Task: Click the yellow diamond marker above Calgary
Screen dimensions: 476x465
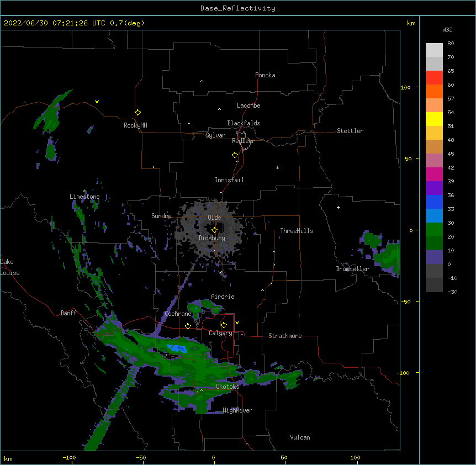Action: click(224, 325)
